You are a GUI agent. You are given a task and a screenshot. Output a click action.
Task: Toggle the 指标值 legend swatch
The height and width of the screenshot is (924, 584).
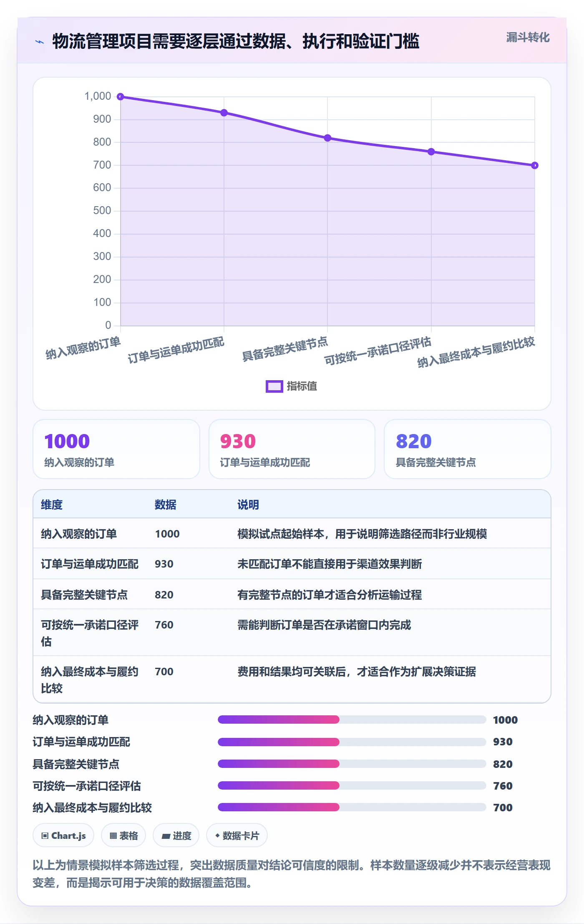274,386
